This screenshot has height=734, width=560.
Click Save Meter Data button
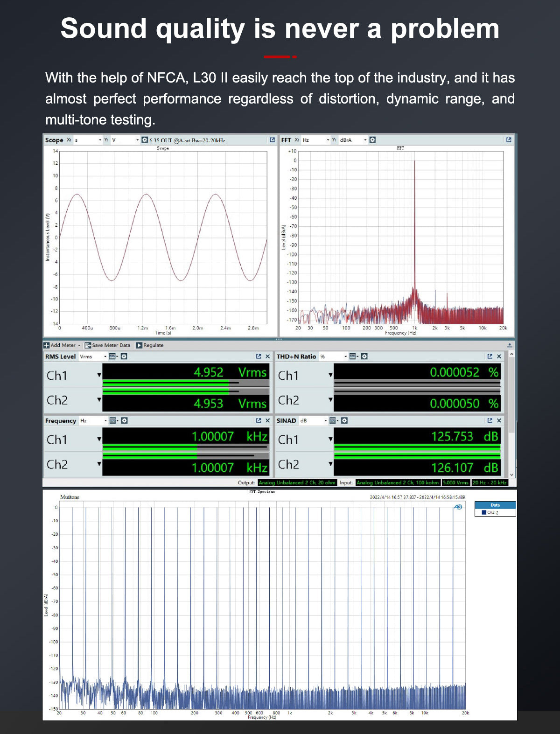point(107,345)
